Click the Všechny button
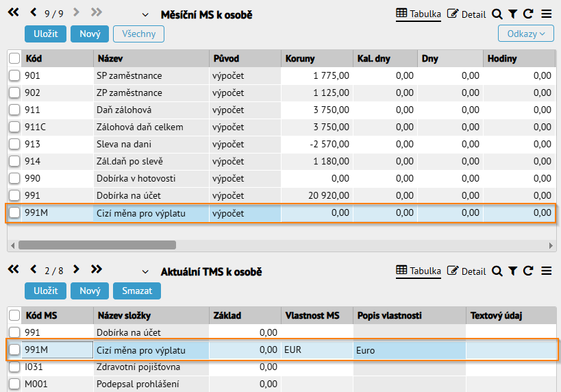This screenshot has height=392, width=561. tap(139, 34)
